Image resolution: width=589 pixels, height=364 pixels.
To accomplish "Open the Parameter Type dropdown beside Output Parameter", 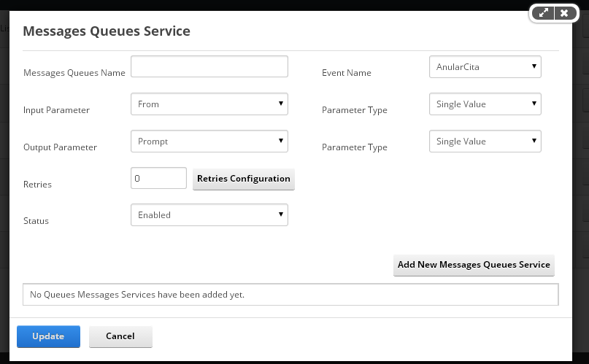I will [x=485, y=141].
